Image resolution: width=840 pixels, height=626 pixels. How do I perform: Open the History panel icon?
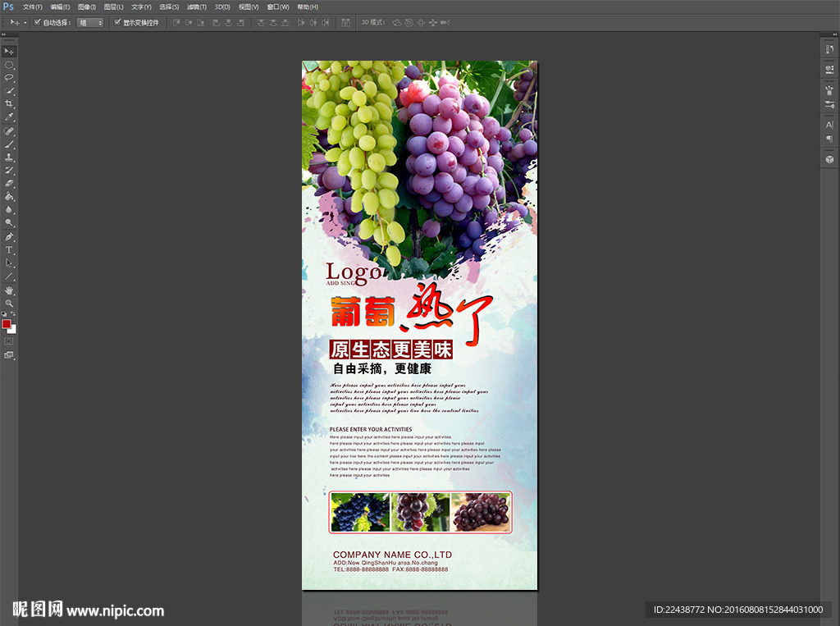[829, 49]
